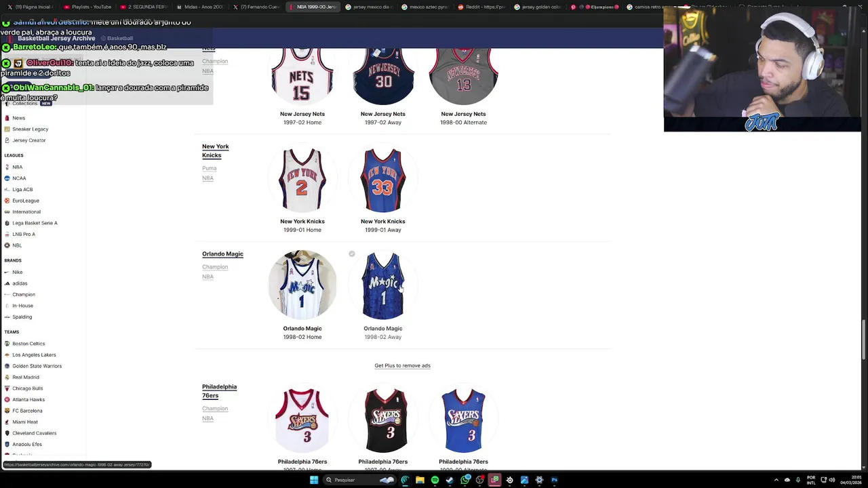This screenshot has width=868, height=488.
Task: Click Champion brand under Orlando Magic
Action: [215, 267]
